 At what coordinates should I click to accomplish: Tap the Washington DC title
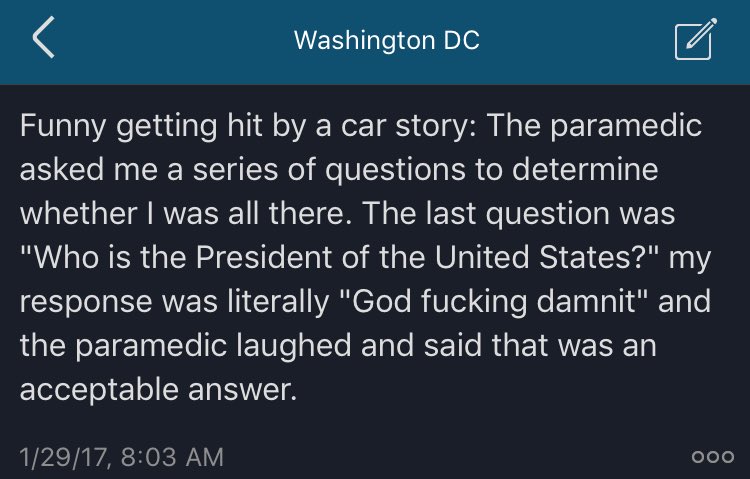pos(385,41)
